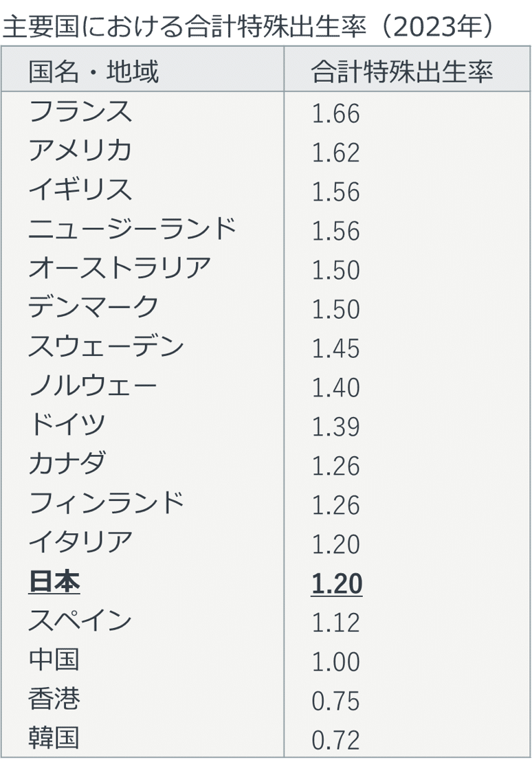
Task: Click the 合計特殊出生率 column header
Action: (402, 71)
